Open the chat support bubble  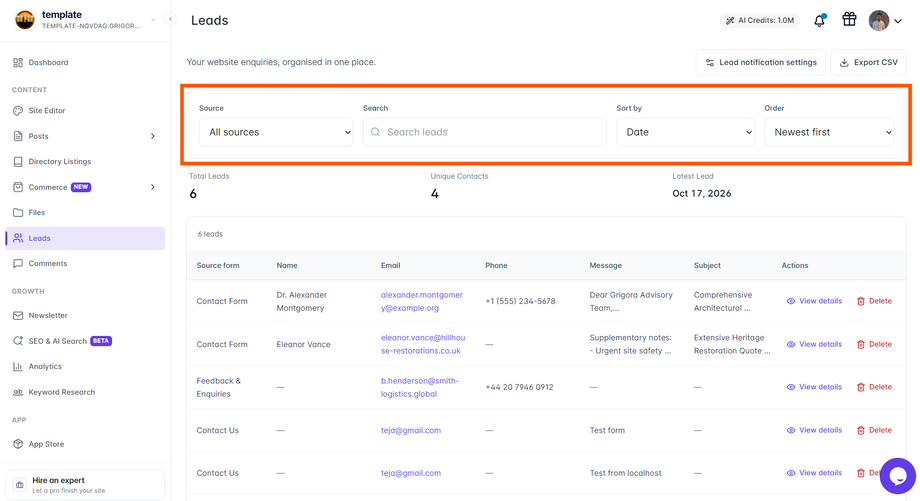click(x=898, y=476)
